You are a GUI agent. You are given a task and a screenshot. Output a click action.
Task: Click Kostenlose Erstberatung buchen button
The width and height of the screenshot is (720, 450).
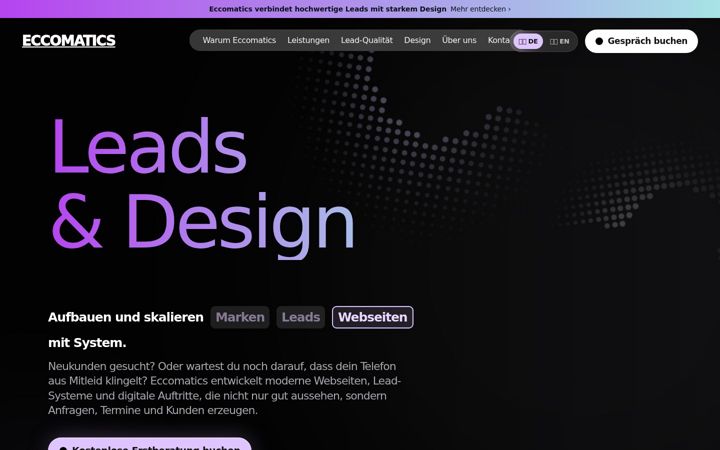click(150, 444)
